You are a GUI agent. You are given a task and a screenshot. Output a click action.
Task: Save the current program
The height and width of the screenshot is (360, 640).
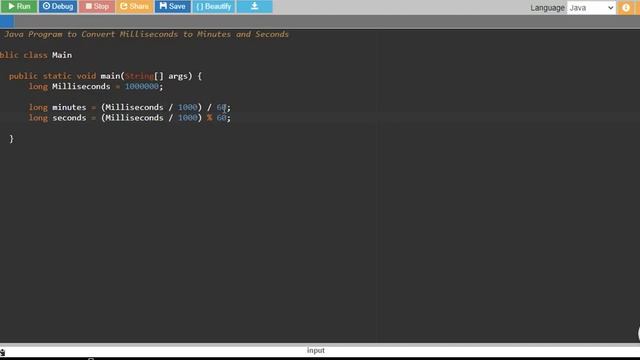[172, 7]
